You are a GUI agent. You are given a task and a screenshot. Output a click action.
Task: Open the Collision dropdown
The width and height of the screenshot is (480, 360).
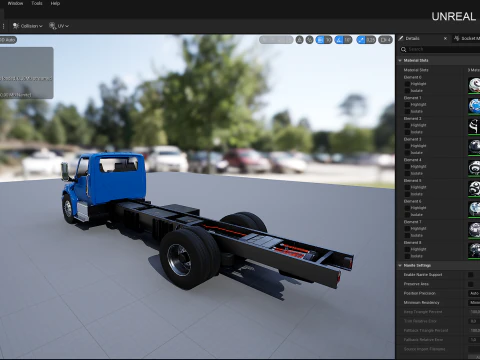28,26
